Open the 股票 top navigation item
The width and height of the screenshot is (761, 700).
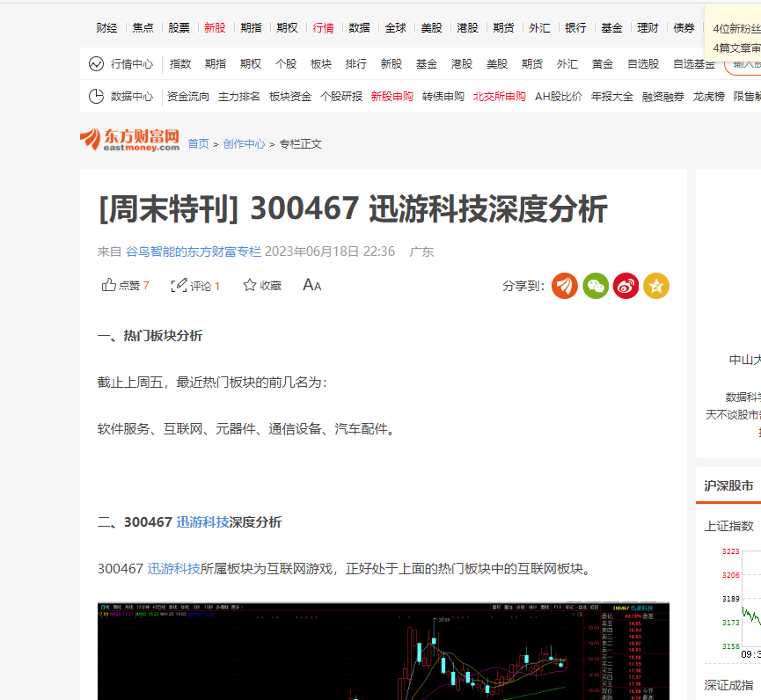pos(179,27)
